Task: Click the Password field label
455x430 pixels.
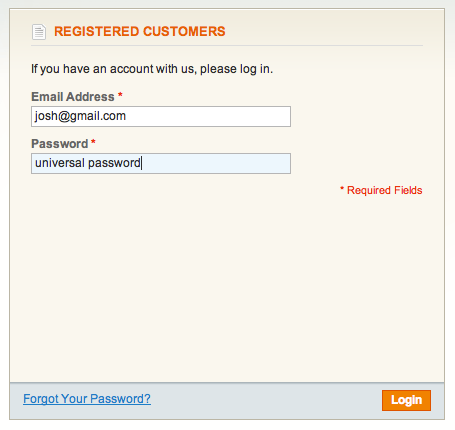Action: [x=60, y=144]
